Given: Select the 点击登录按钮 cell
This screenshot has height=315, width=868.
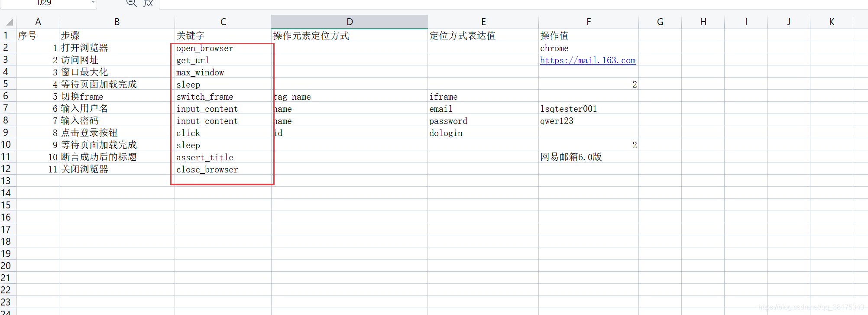Looking at the screenshot, I should tap(117, 133).
